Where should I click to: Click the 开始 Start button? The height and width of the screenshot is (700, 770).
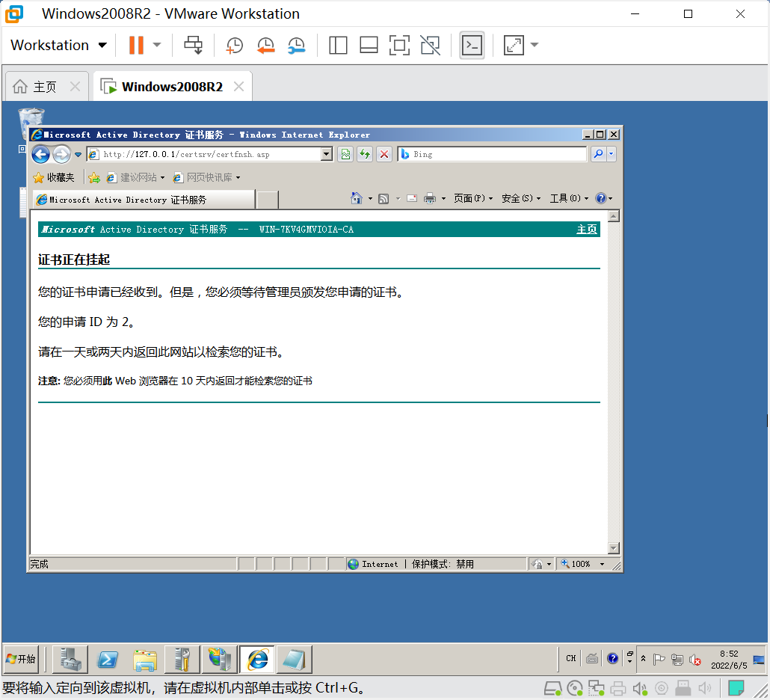pos(21,659)
